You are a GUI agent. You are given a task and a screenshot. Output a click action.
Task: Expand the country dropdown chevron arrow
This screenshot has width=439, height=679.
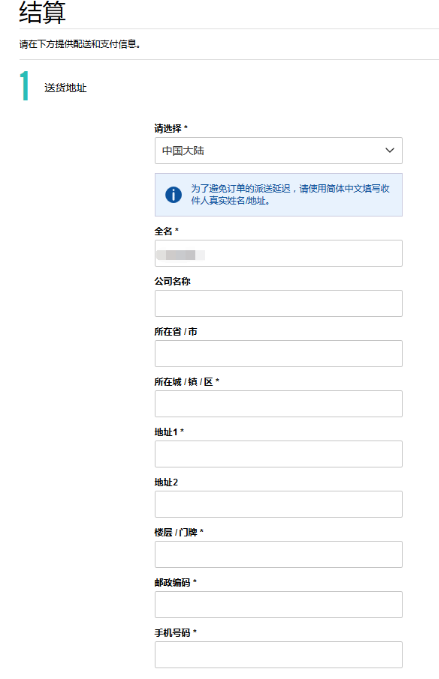[390, 150]
